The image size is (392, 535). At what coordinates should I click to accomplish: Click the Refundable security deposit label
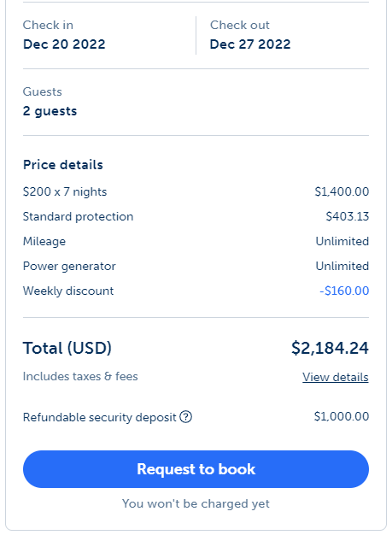pyautogui.click(x=100, y=417)
